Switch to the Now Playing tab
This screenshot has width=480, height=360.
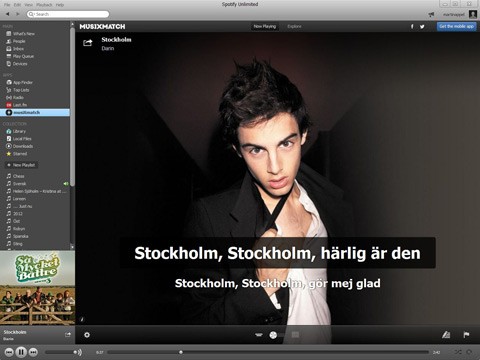(x=265, y=26)
